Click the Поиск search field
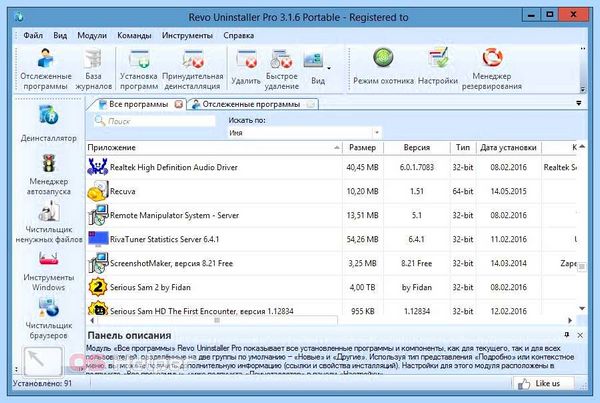 point(155,121)
